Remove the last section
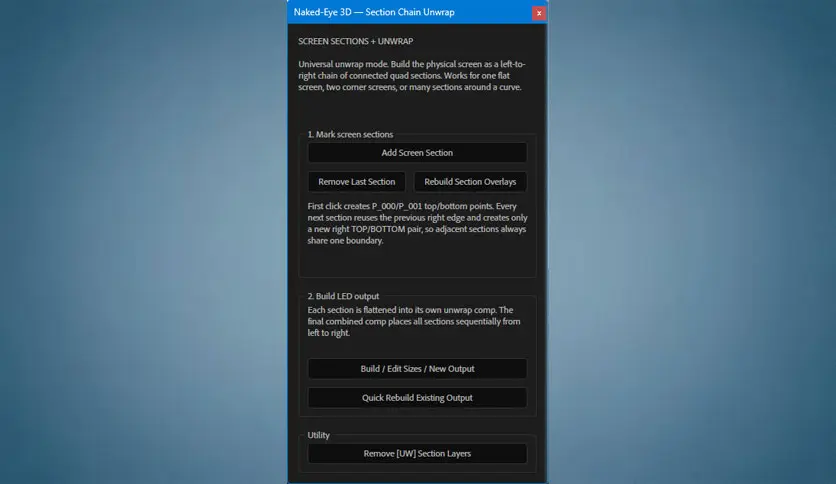 (356, 182)
